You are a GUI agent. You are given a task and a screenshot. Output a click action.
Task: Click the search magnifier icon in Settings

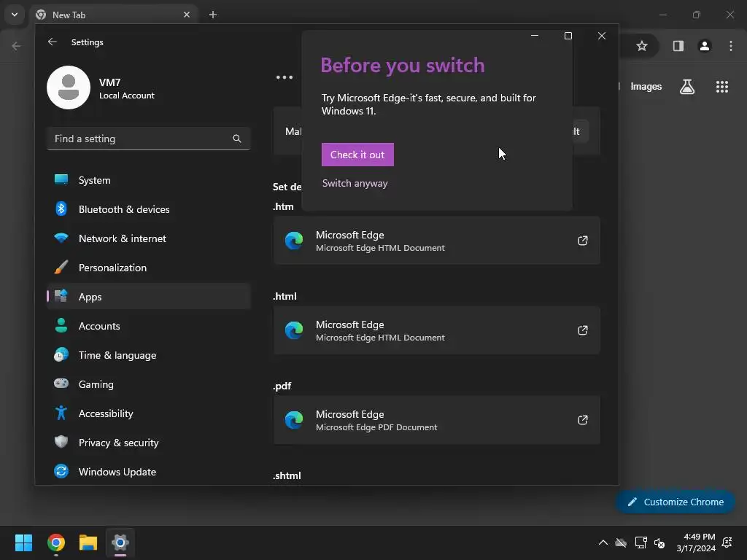[x=237, y=139]
